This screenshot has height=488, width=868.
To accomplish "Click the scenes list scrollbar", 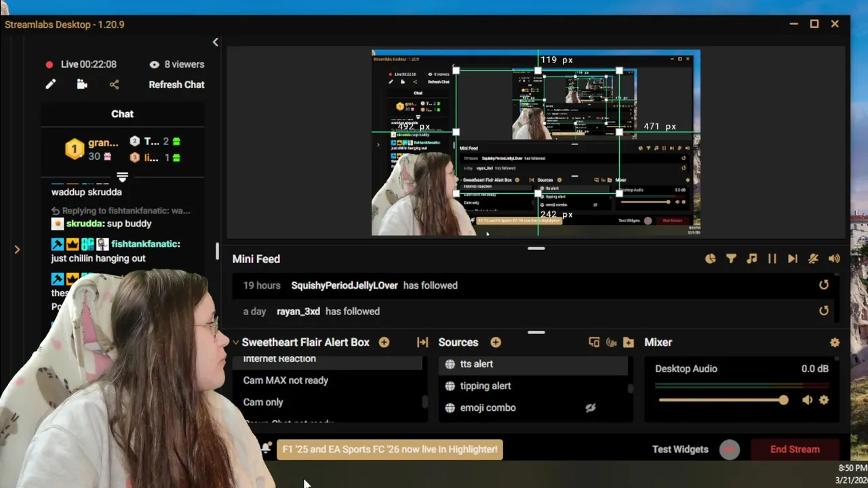I will coord(425,401).
